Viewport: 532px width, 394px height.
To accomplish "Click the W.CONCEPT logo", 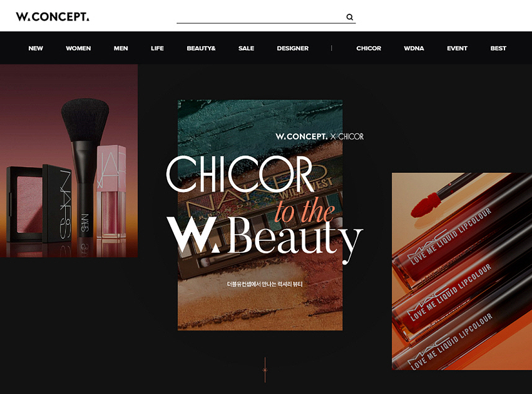I will (53, 17).
